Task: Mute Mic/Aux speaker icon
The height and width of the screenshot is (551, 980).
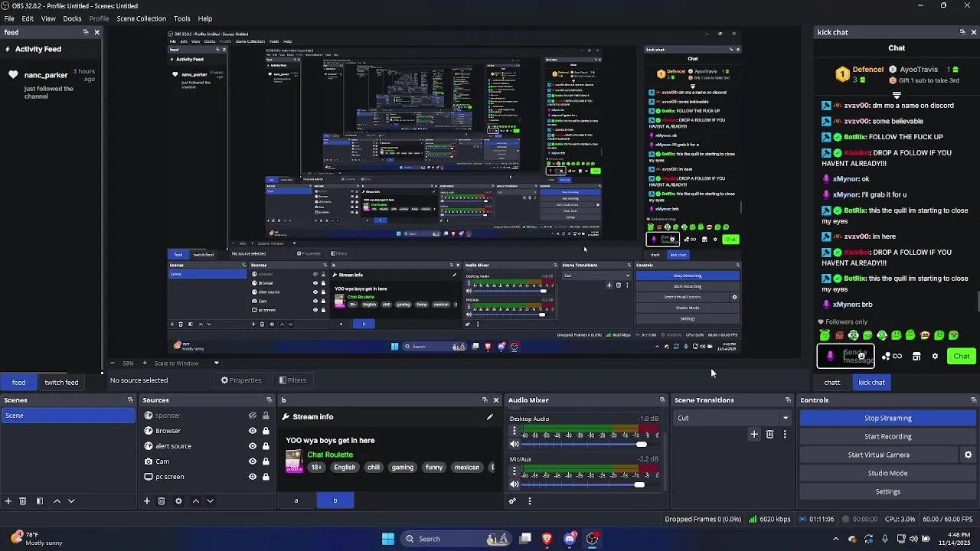Action: [x=514, y=484]
